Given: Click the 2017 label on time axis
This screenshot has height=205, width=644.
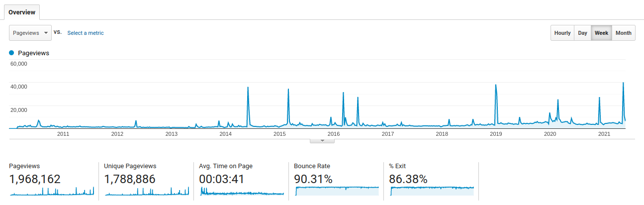Looking at the screenshot, I should [x=388, y=134].
